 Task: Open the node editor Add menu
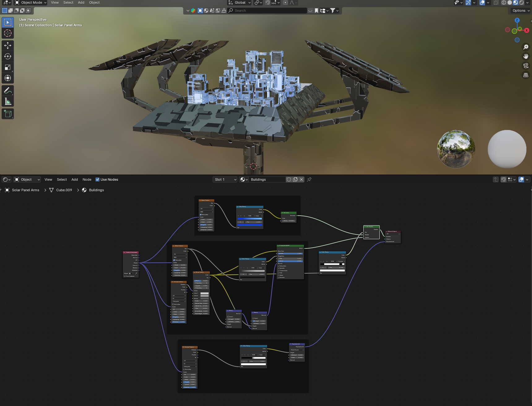tap(75, 179)
